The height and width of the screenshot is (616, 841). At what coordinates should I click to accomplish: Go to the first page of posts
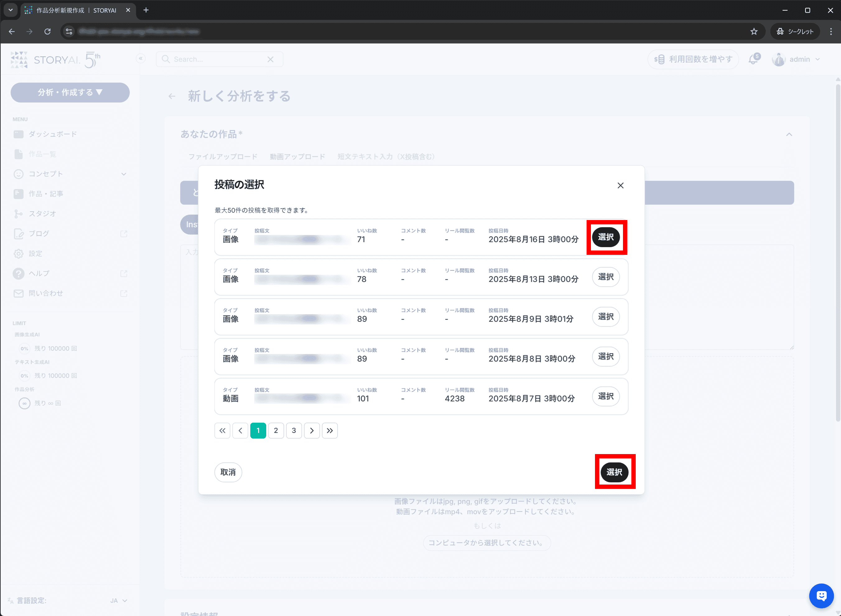222,431
